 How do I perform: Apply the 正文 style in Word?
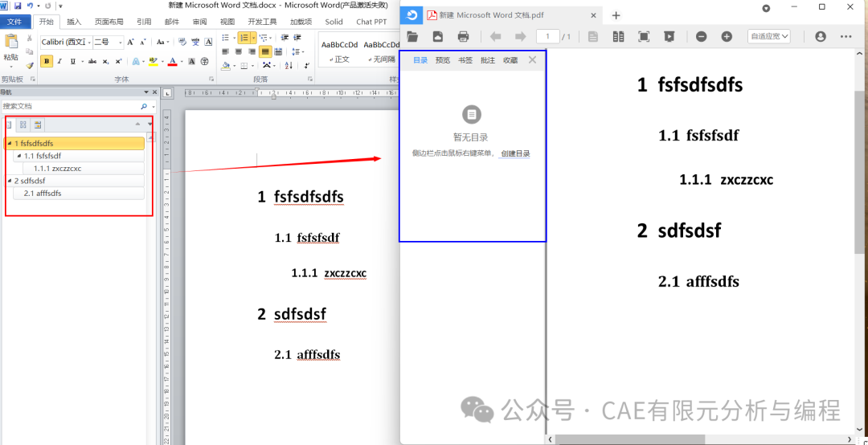339,51
